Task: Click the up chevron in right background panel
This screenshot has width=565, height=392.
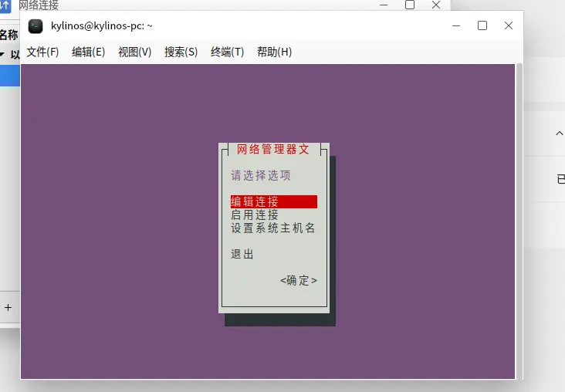Action: (x=560, y=133)
